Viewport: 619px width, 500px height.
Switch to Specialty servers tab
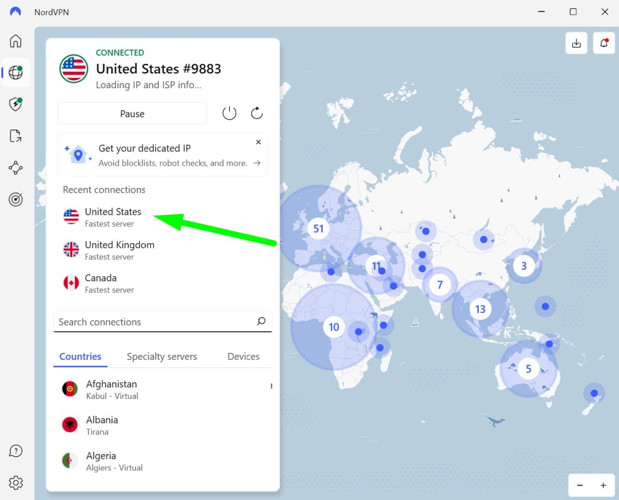point(161,357)
